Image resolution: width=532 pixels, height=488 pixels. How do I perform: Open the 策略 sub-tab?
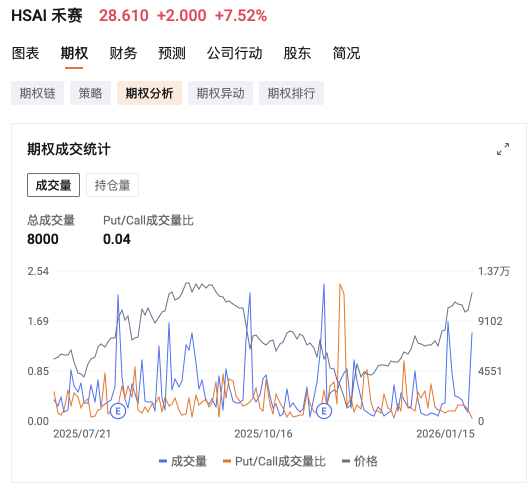click(x=90, y=93)
